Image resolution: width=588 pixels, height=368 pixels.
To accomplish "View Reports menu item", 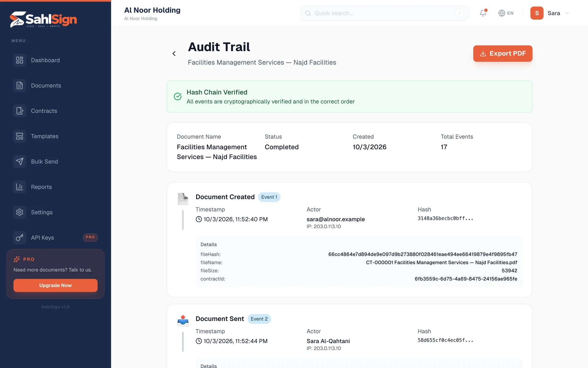I will click(x=55, y=187).
